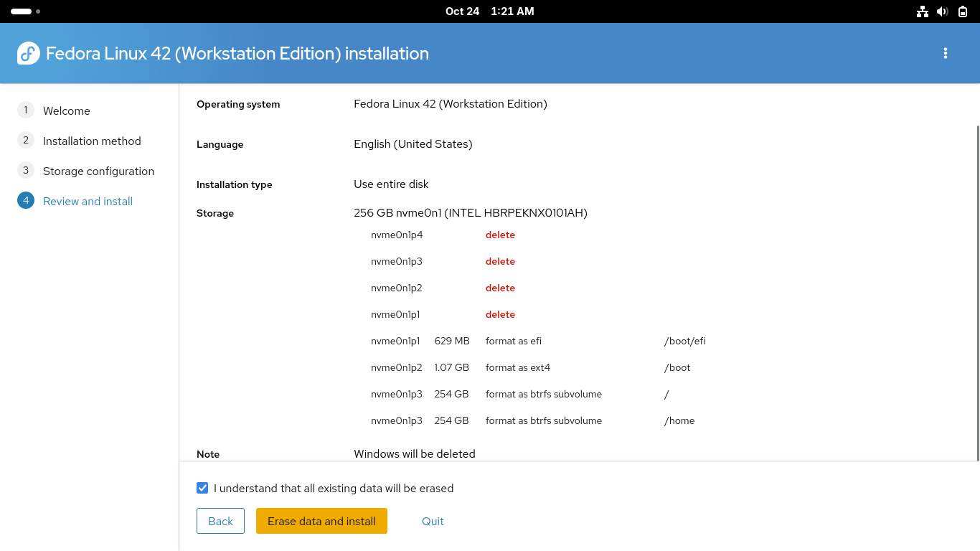This screenshot has height=551, width=980.
Task: Open the kebab menu in header
Action: [x=945, y=53]
